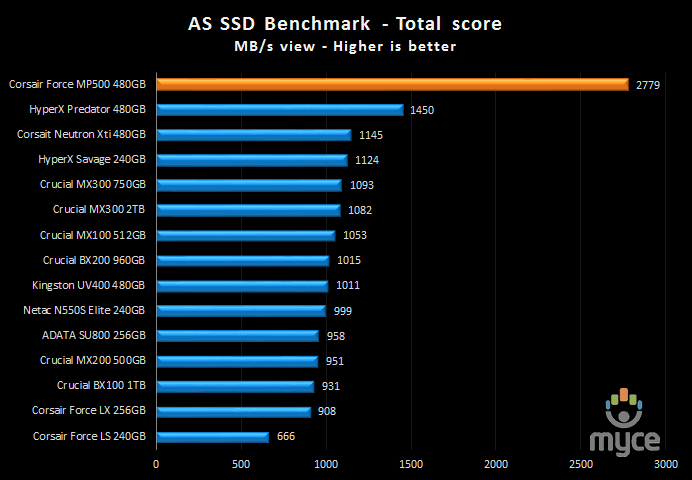Click the subtitle 'MB/s view - Higher is better'
Image resolution: width=692 pixels, height=480 pixels.
tap(345, 46)
